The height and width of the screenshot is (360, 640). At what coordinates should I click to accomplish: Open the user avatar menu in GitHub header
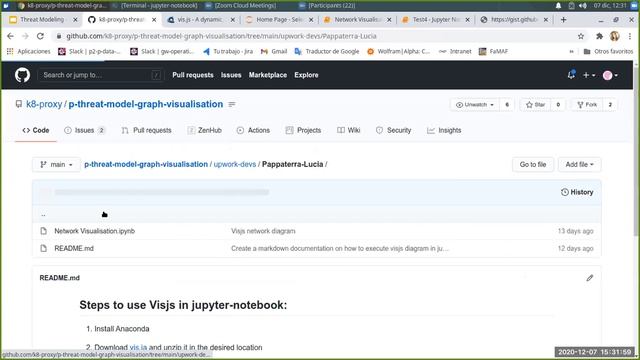point(610,75)
